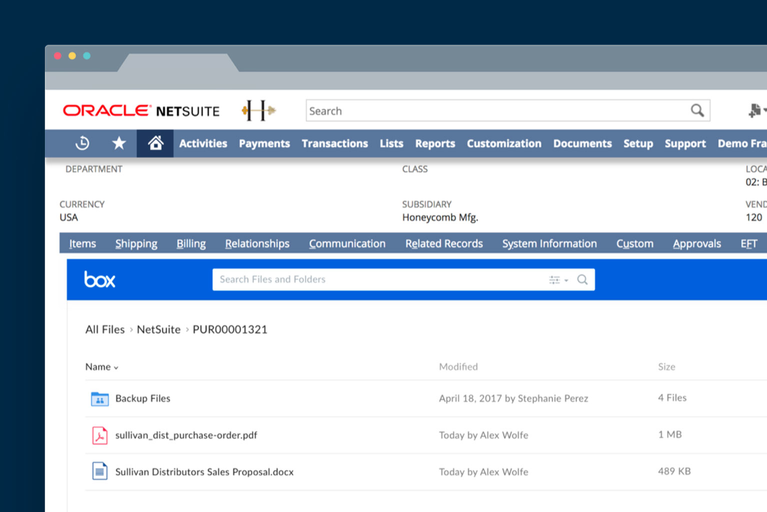The image size is (767, 512).
Task: Click the Box logo
Action: click(100, 280)
